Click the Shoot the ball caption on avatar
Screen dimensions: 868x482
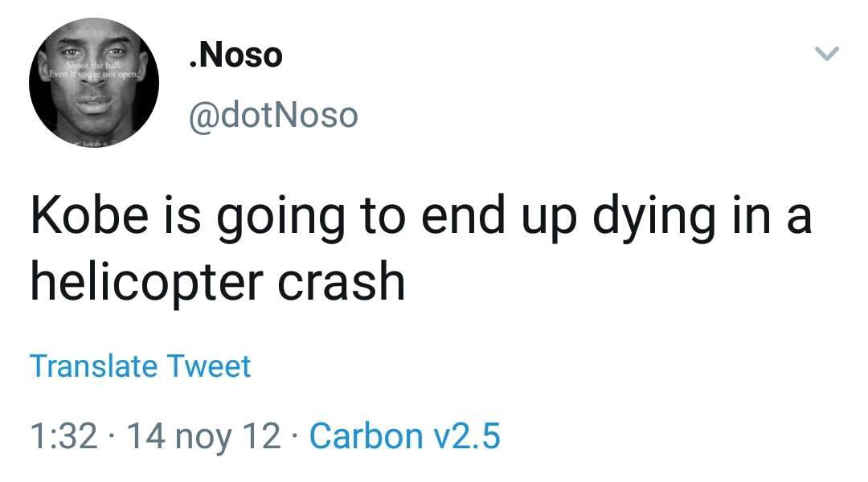pos(93,66)
